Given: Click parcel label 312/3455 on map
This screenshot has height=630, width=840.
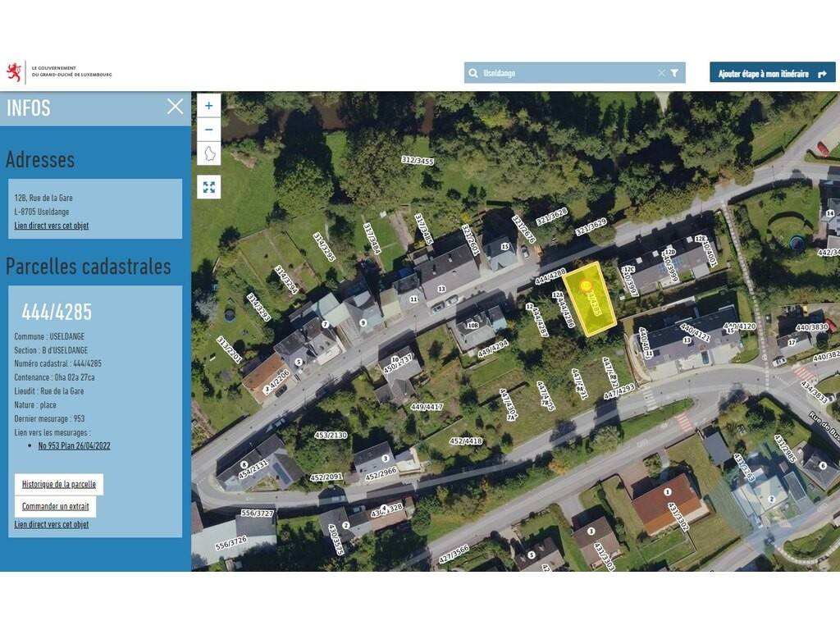Looking at the screenshot, I should pyautogui.click(x=418, y=161).
